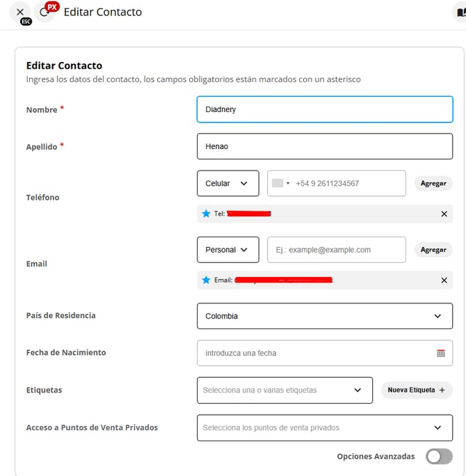Remove the saved email with X
Viewport: 466px width, 476px height.
pyautogui.click(x=444, y=280)
